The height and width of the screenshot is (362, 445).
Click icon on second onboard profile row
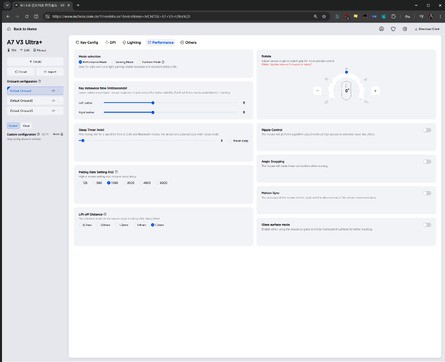pos(53,101)
